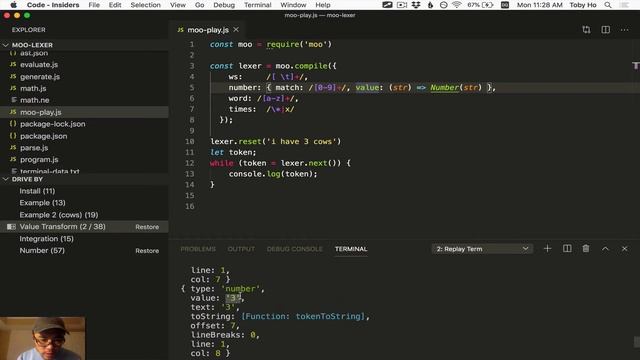Open program.js in the explorer
640x360 pixels.
click(39, 160)
